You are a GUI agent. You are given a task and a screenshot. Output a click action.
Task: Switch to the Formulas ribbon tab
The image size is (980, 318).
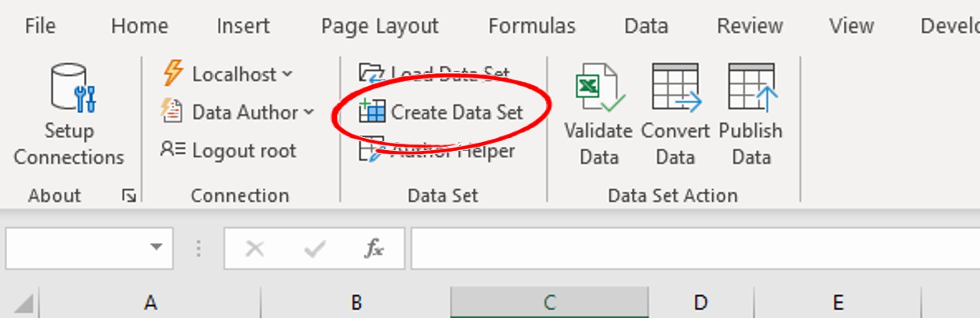pyautogui.click(x=532, y=26)
